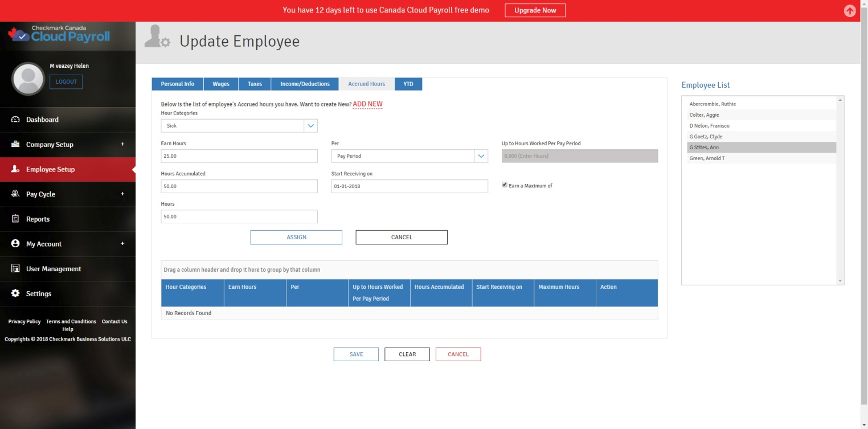Open the Hour Categories dropdown

click(x=310, y=126)
